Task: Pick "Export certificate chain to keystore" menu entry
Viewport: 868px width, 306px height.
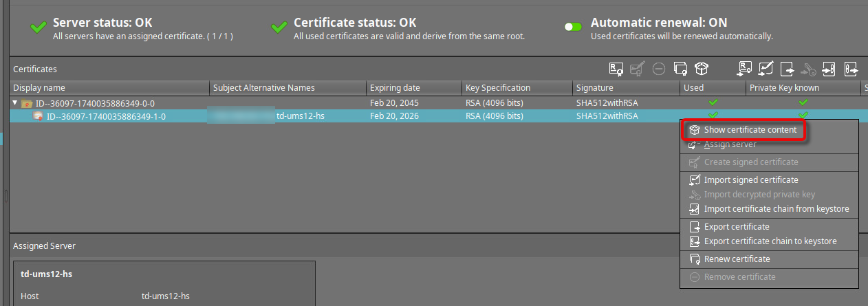Action: click(770, 241)
